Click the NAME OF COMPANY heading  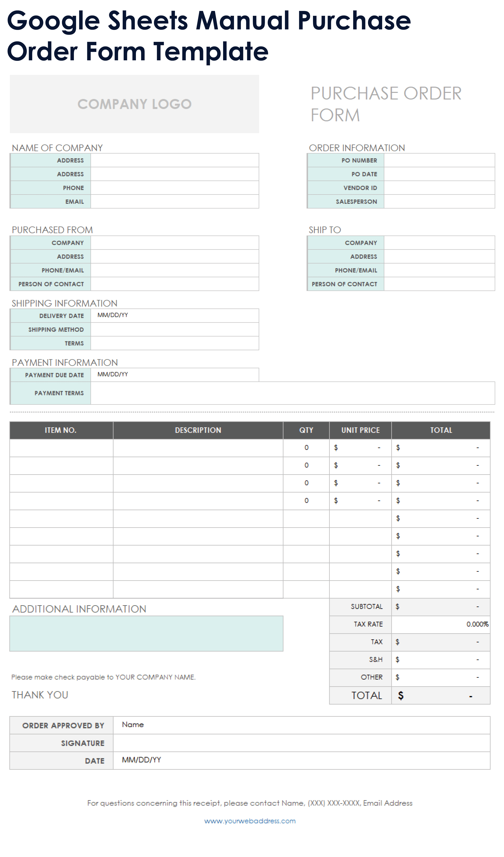point(57,148)
